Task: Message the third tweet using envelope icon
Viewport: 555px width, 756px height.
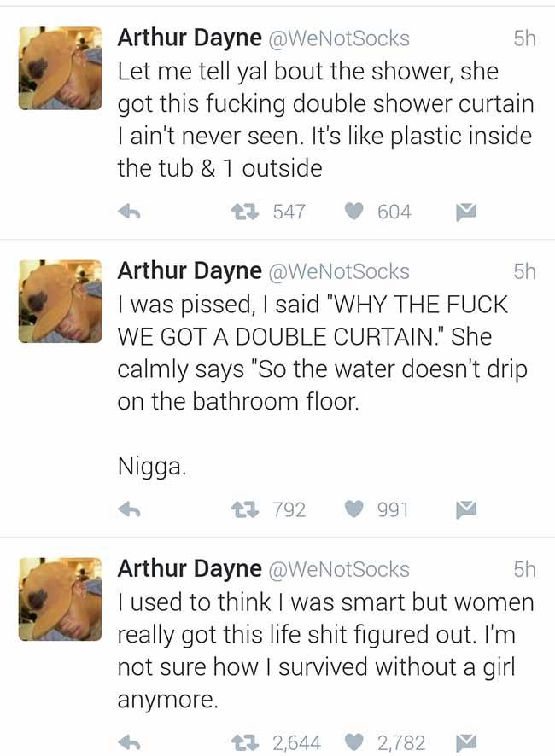Action: click(x=466, y=743)
